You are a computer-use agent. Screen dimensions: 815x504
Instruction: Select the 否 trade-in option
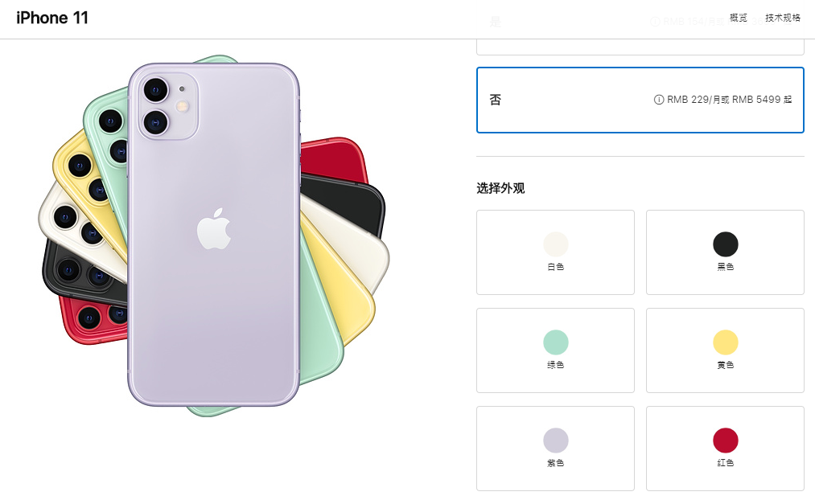(640, 100)
